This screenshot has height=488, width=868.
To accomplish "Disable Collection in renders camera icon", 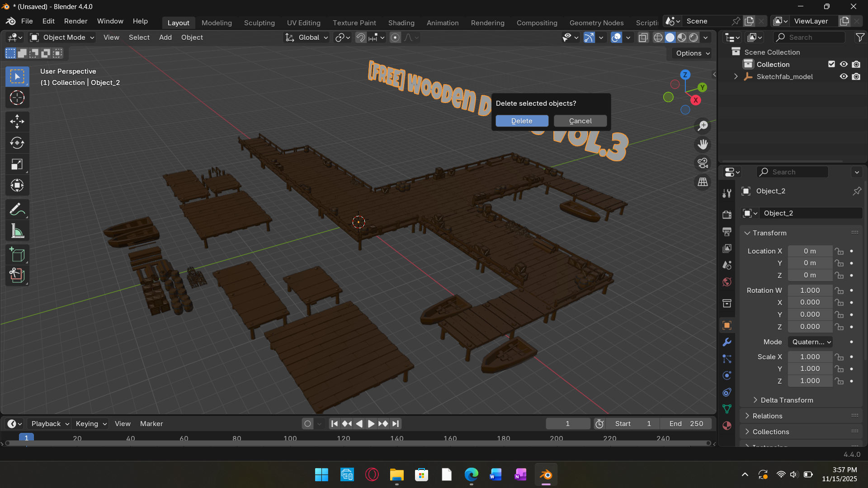I will pos(856,64).
